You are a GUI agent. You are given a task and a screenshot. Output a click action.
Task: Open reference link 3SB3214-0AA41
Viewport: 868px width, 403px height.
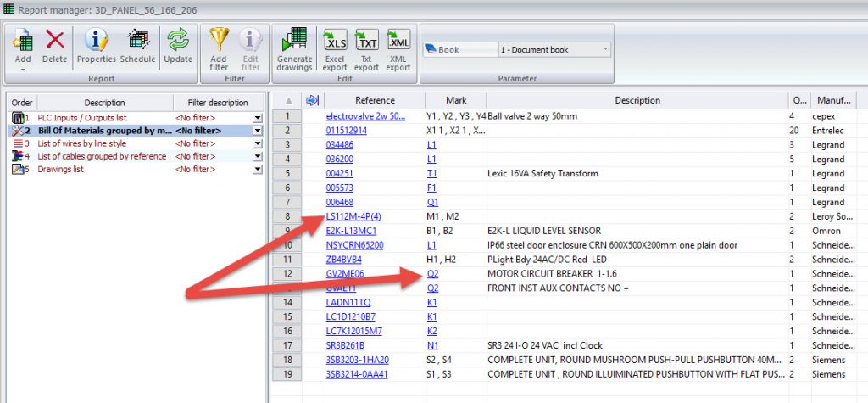coord(357,374)
